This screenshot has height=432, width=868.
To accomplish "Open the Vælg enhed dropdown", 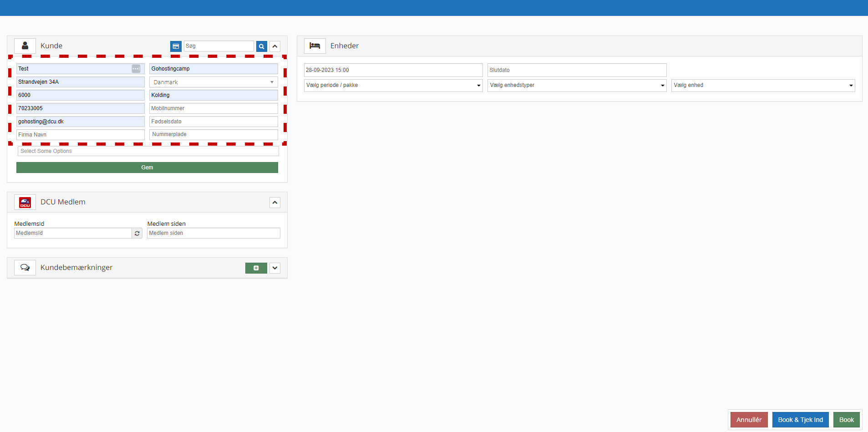I will click(x=763, y=86).
